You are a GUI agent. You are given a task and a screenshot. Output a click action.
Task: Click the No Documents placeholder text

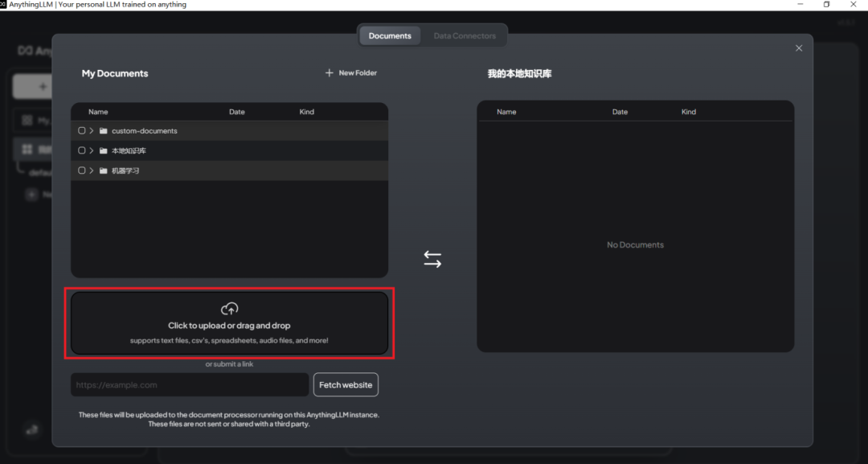[635, 244]
